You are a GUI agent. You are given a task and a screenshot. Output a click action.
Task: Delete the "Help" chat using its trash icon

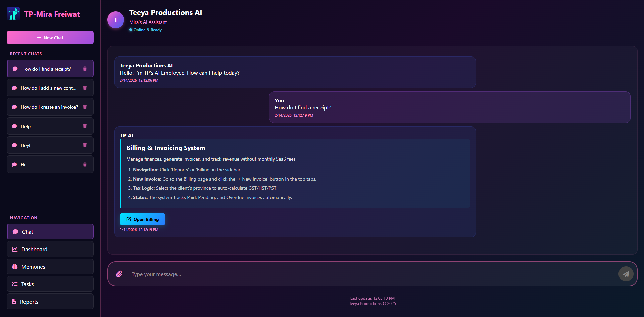(x=84, y=126)
